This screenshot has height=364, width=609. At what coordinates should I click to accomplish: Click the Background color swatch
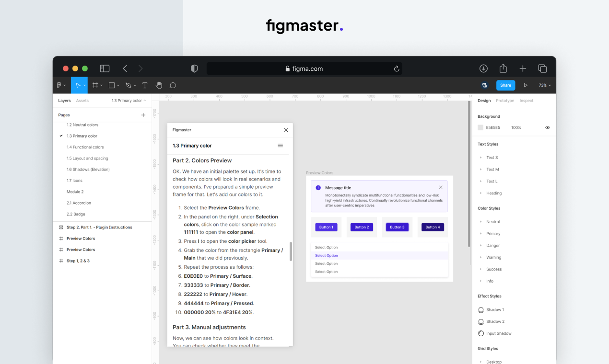(480, 127)
